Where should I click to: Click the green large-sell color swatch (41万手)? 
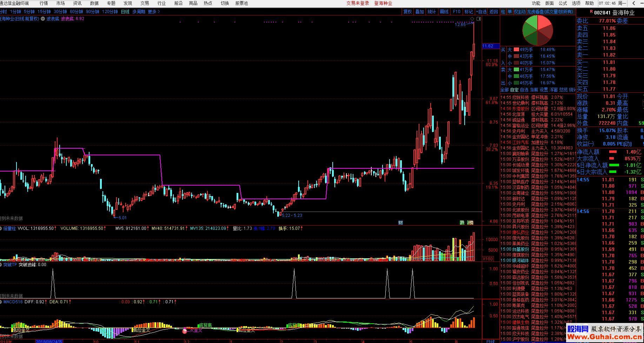point(516,70)
